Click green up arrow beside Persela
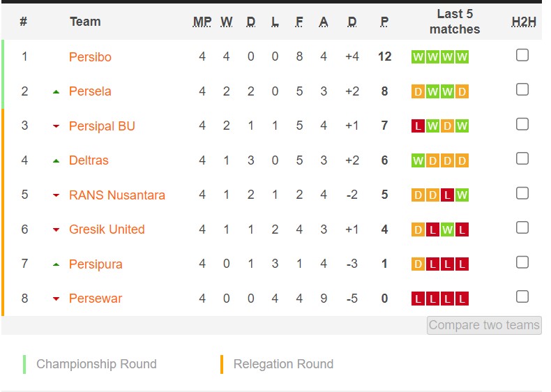Screen dimensions: 551x392 pos(56,92)
